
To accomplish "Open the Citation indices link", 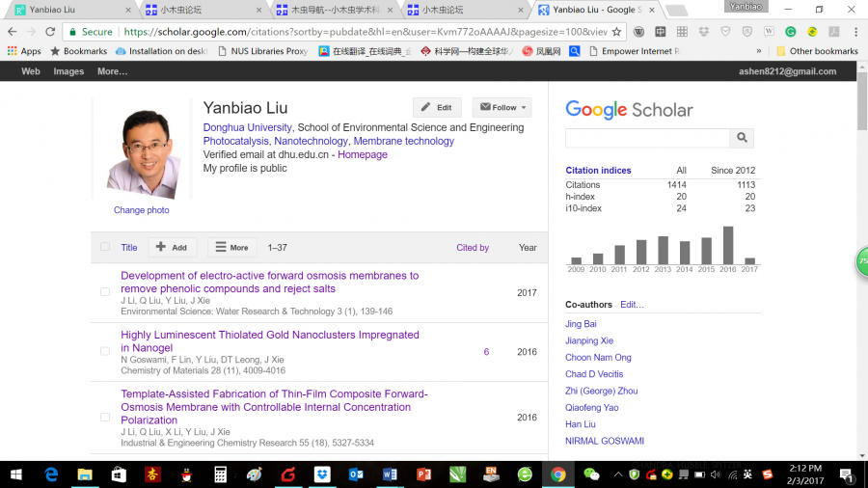I will coord(598,171).
